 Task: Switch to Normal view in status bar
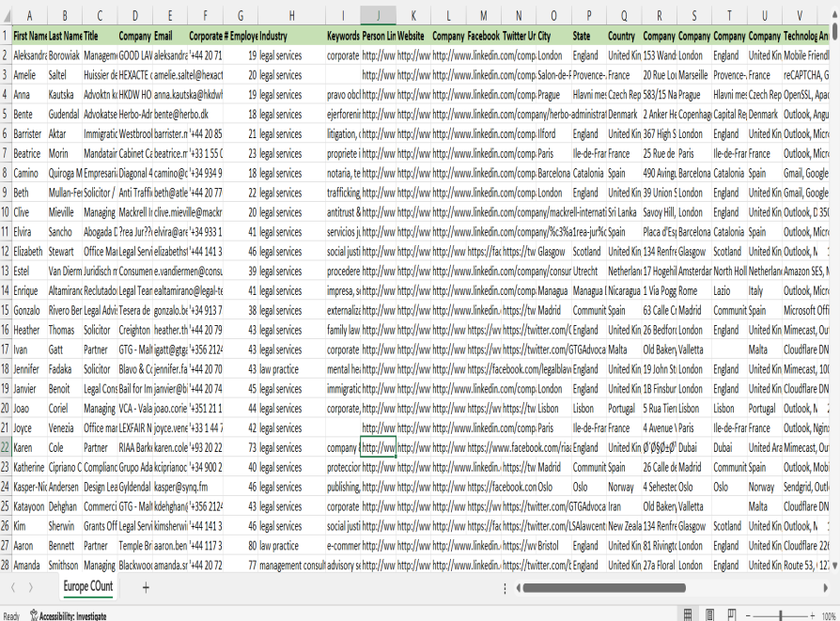click(x=688, y=615)
